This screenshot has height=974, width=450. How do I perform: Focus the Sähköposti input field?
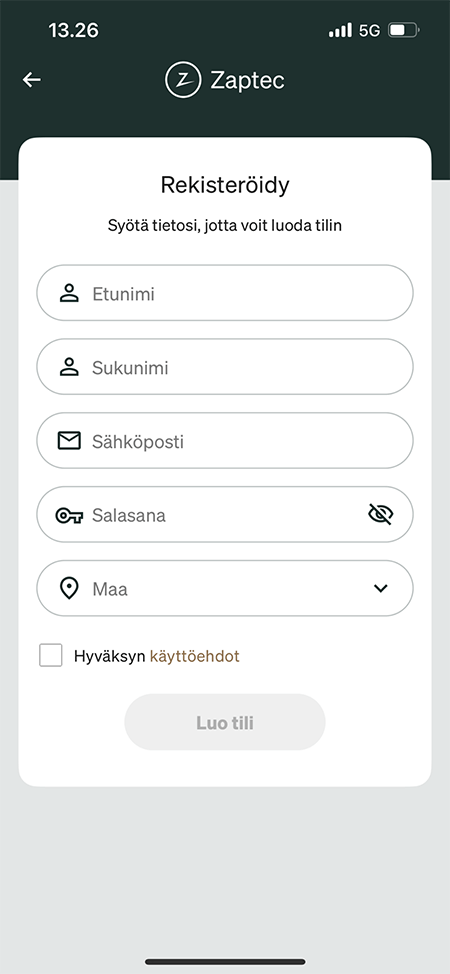(x=225, y=440)
